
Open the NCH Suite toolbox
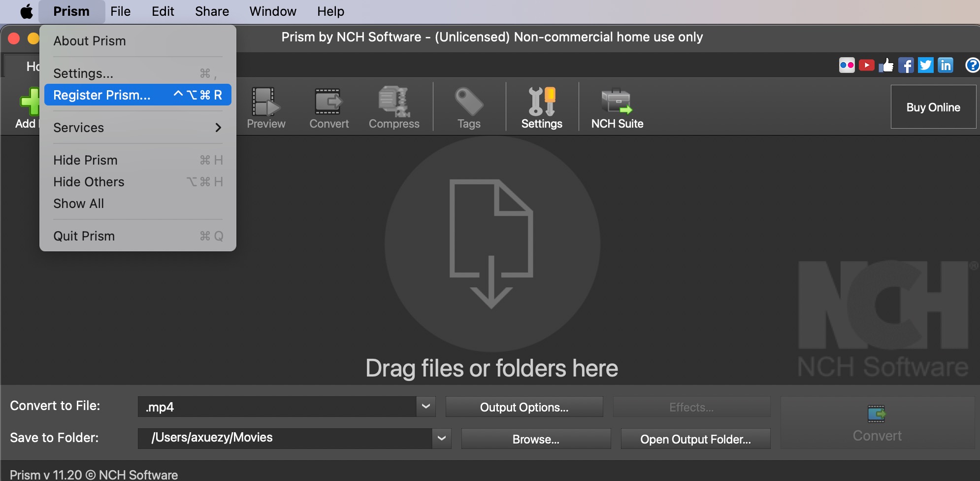pyautogui.click(x=617, y=102)
